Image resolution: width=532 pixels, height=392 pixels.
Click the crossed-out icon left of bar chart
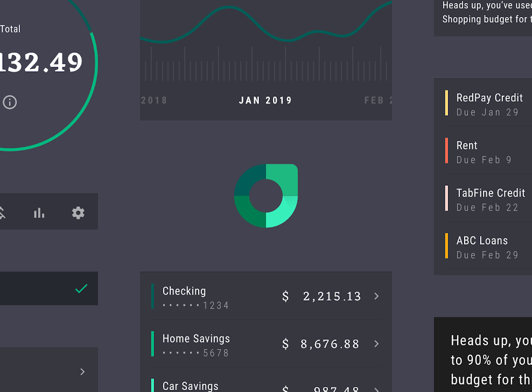point(2,213)
